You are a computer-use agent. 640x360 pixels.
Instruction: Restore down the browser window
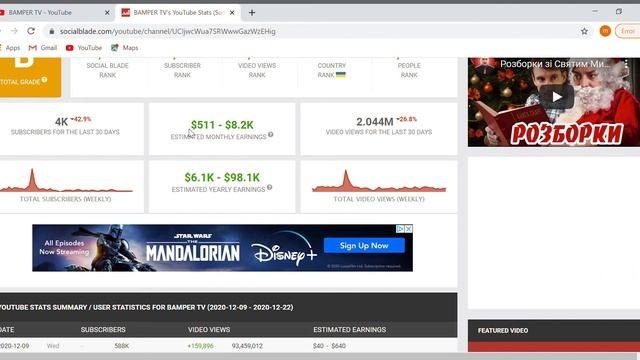coord(619,12)
